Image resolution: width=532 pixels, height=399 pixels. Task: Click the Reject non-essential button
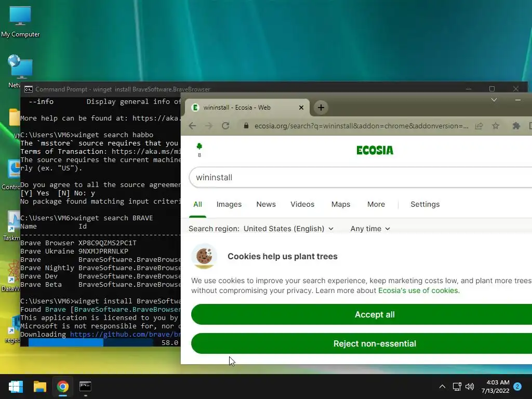pyautogui.click(x=362, y=343)
